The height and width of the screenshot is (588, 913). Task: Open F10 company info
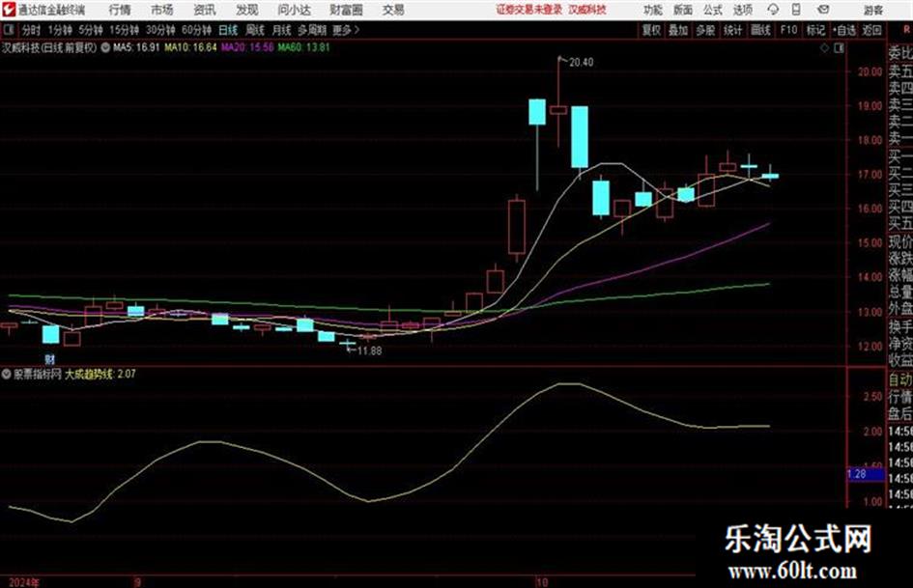coord(788,30)
